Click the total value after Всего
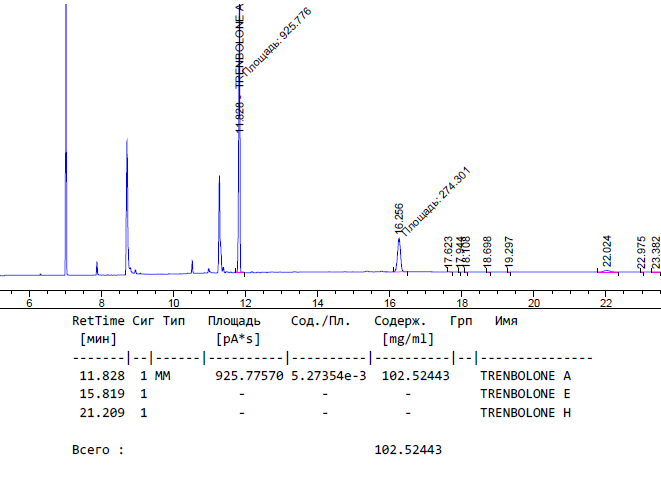This screenshot has height=488, width=661. [x=408, y=450]
